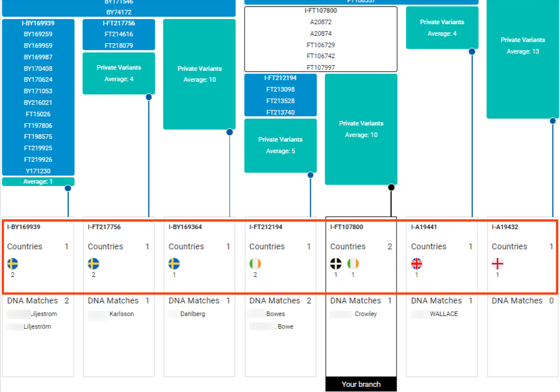The image size is (560, 392).
Task: Open the I-BY169364 branch card title
Action: (185, 227)
